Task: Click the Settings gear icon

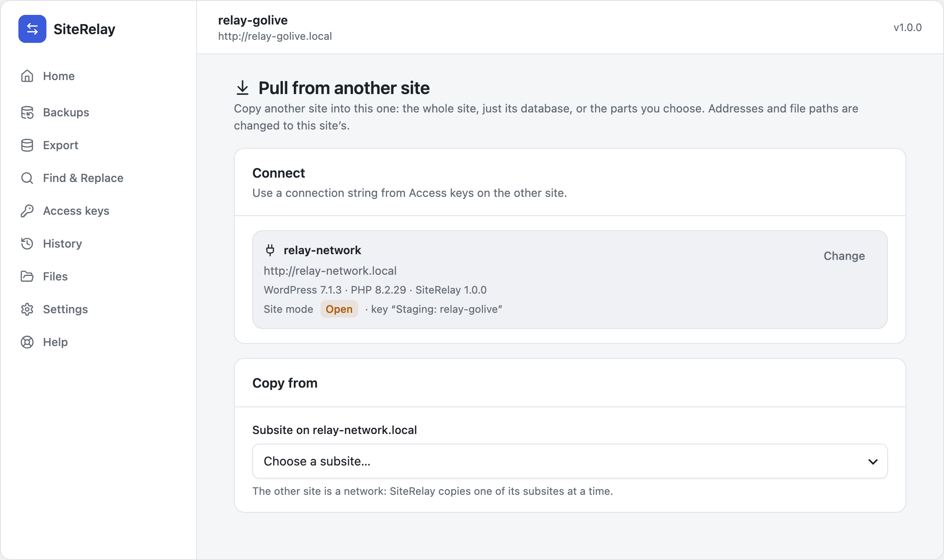Action: point(27,309)
